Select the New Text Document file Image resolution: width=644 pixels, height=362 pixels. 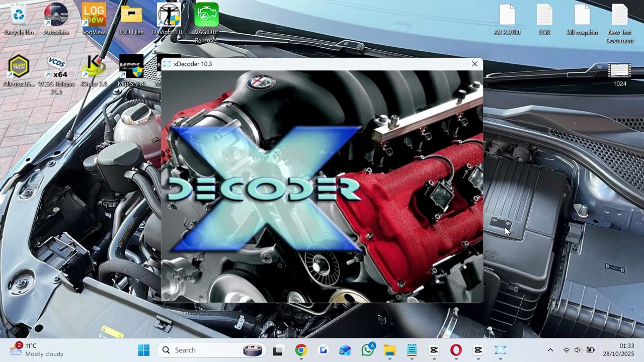coord(619,23)
